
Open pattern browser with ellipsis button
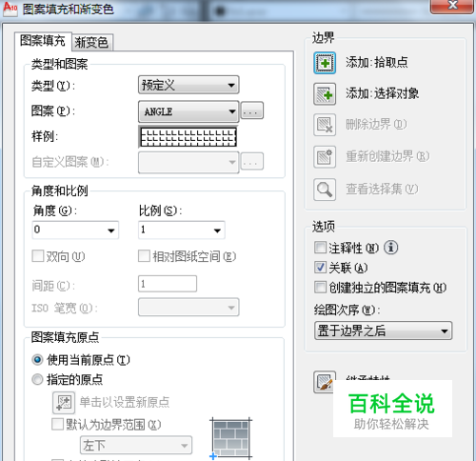coord(252,110)
